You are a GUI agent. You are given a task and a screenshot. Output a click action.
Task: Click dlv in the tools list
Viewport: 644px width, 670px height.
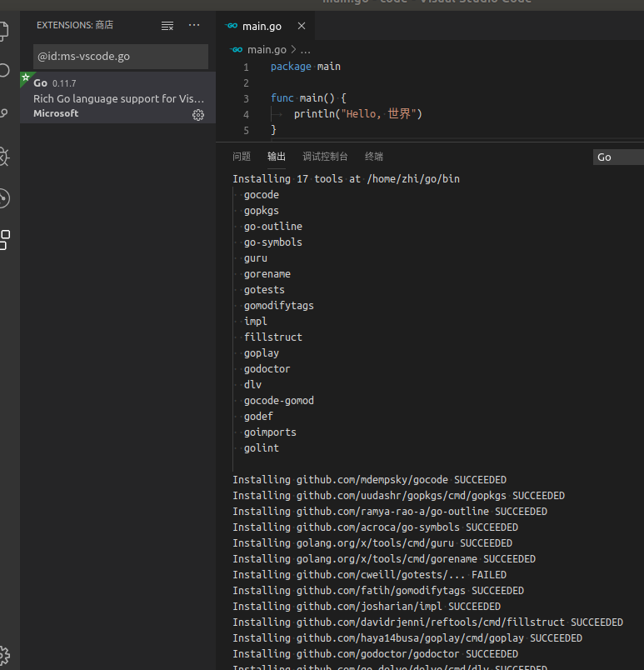click(x=252, y=384)
